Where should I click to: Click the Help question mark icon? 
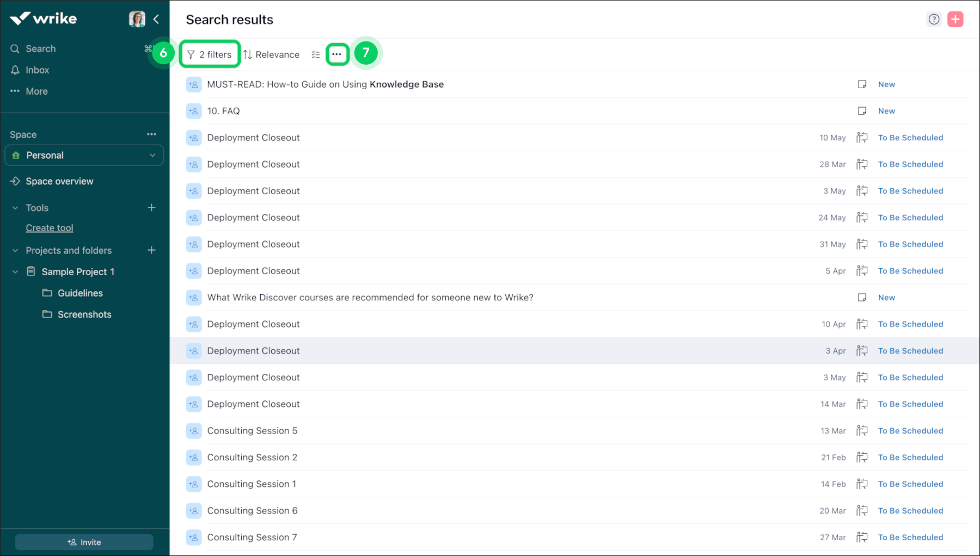[934, 18]
